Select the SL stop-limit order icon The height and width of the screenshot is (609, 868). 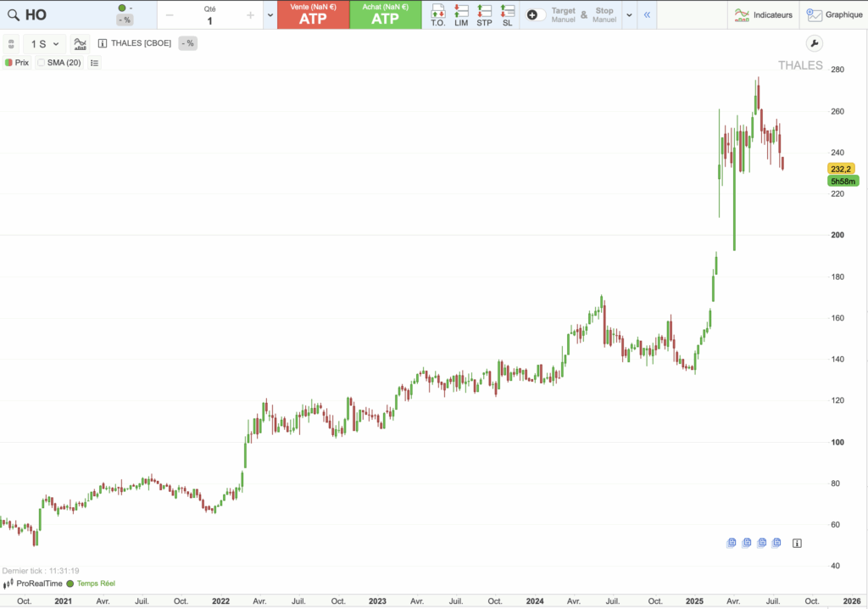tap(507, 15)
